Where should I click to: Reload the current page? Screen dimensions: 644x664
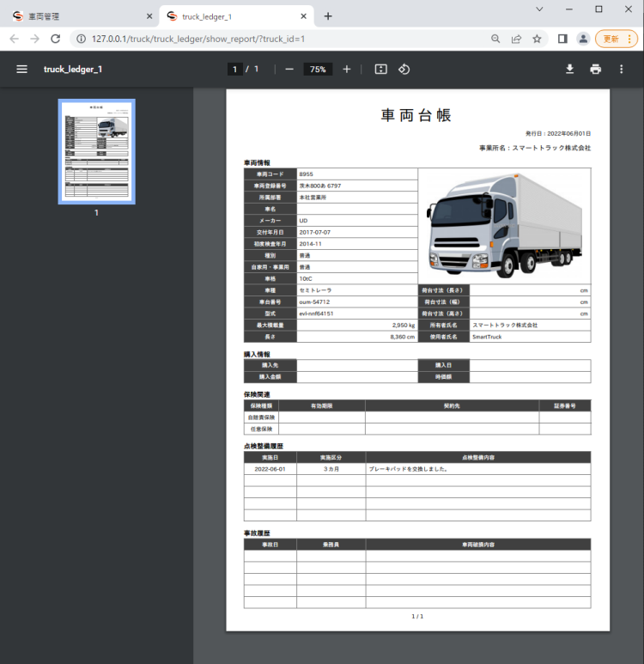coord(56,39)
